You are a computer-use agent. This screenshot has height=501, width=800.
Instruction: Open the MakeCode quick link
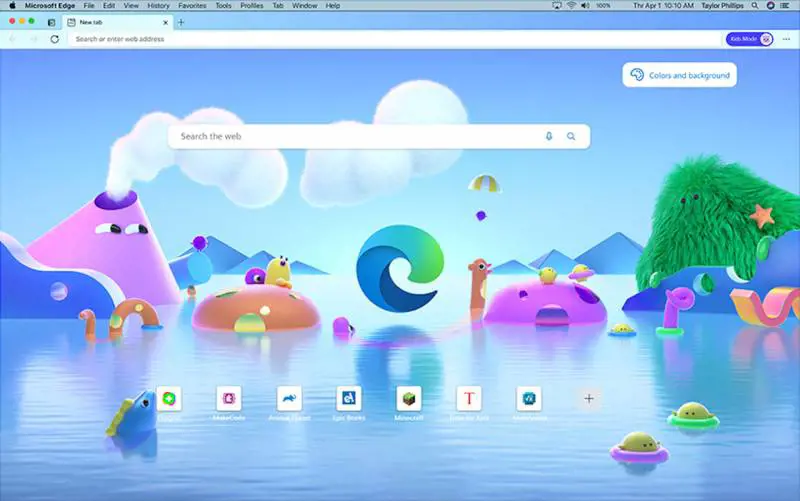tap(229, 398)
